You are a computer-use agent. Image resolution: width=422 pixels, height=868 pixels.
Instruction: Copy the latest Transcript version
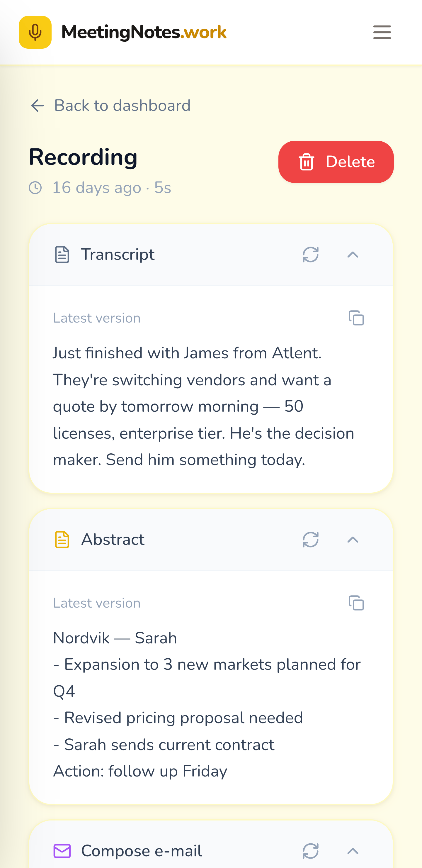coord(357,318)
